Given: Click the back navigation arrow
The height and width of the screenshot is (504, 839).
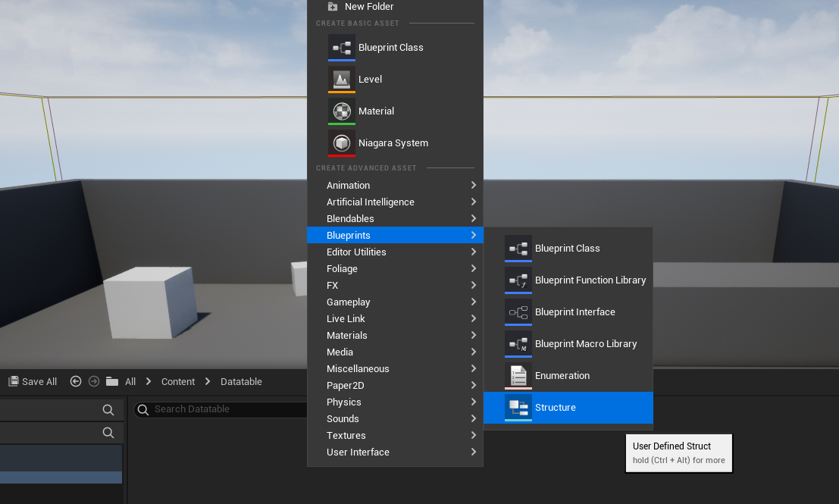Looking at the screenshot, I should coord(76,381).
